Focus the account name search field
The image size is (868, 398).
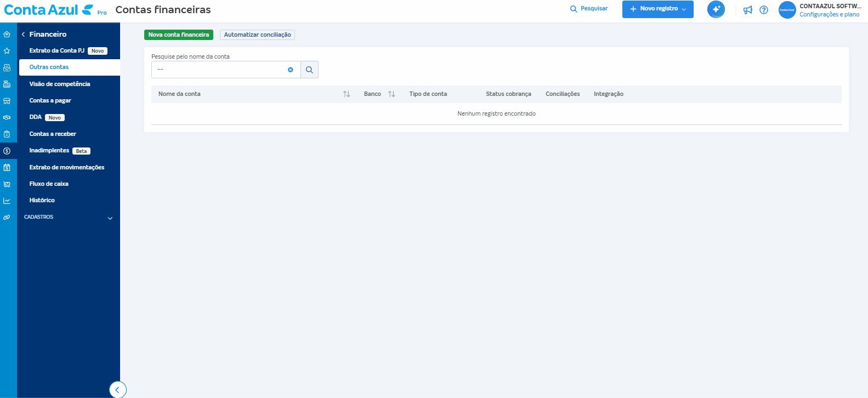(219, 70)
